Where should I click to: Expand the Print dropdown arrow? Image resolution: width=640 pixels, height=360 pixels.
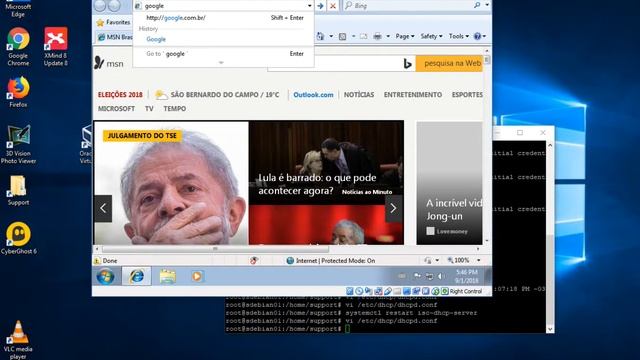pyautogui.click(x=388, y=36)
